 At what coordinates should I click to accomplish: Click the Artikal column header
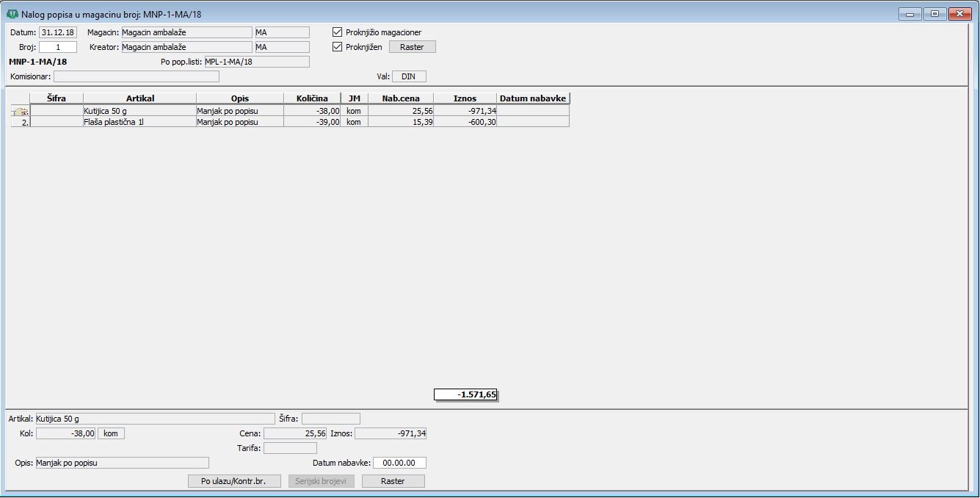pyautogui.click(x=139, y=98)
